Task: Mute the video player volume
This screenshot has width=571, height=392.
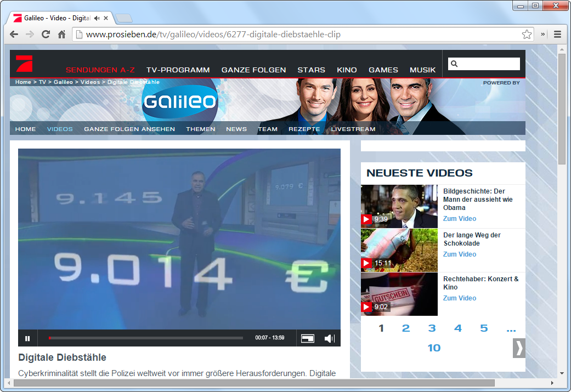Action: pyautogui.click(x=329, y=338)
